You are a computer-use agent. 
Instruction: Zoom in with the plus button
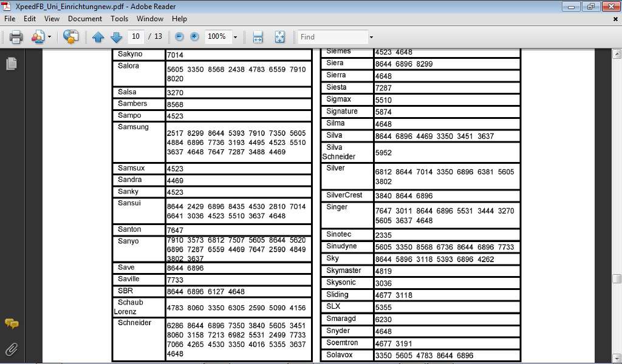coord(194,37)
